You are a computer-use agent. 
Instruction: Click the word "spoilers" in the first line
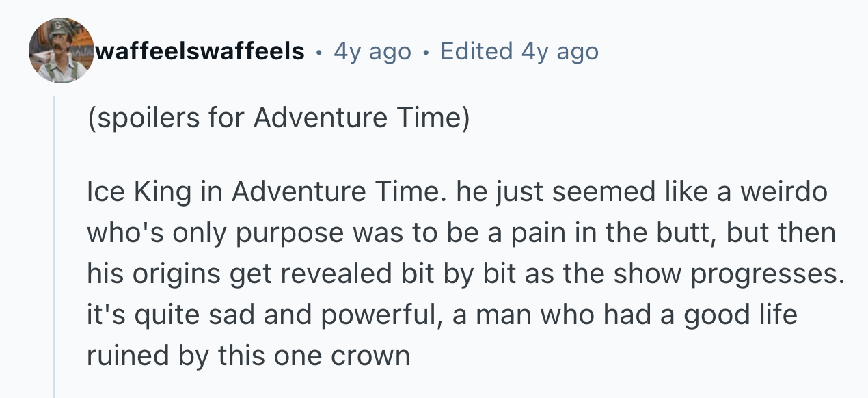tap(143, 118)
